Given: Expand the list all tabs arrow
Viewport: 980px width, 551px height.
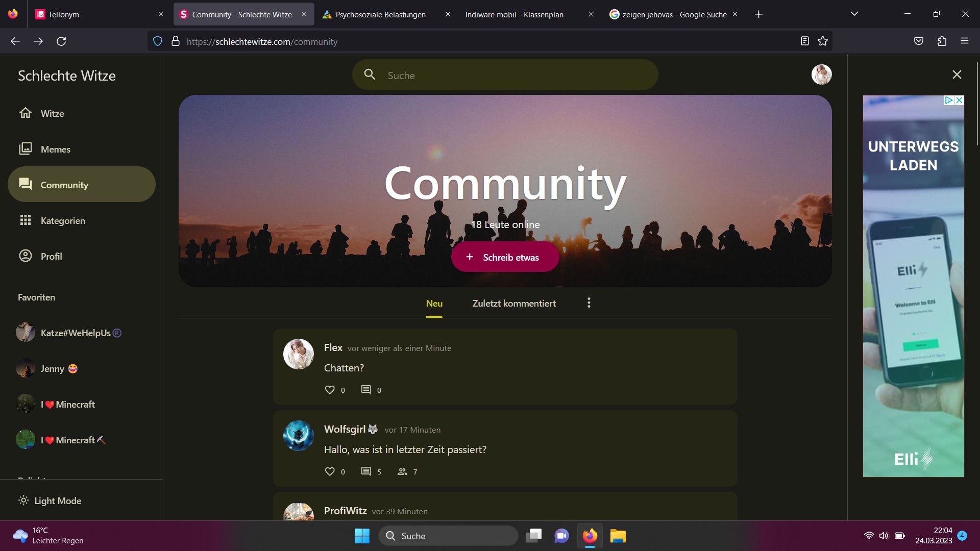Looking at the screenshot, I should pyautogui.click(x=854, y=14).
